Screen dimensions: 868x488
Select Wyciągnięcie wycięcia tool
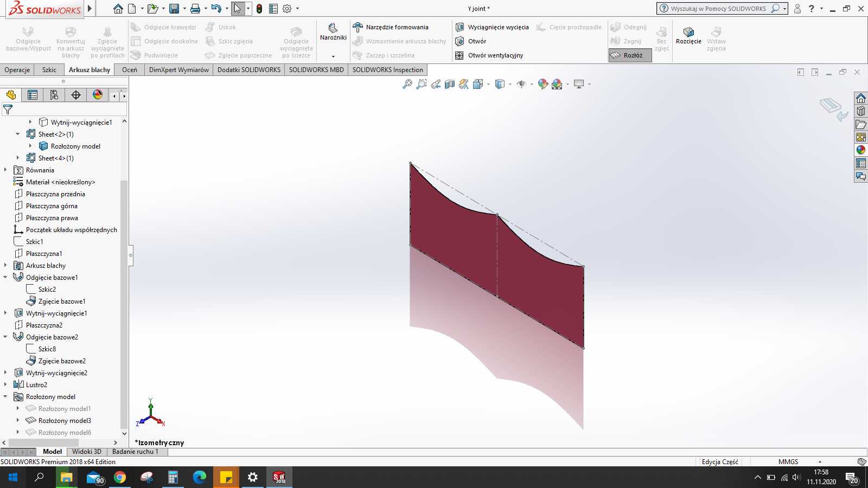click(x=492, y=27)
